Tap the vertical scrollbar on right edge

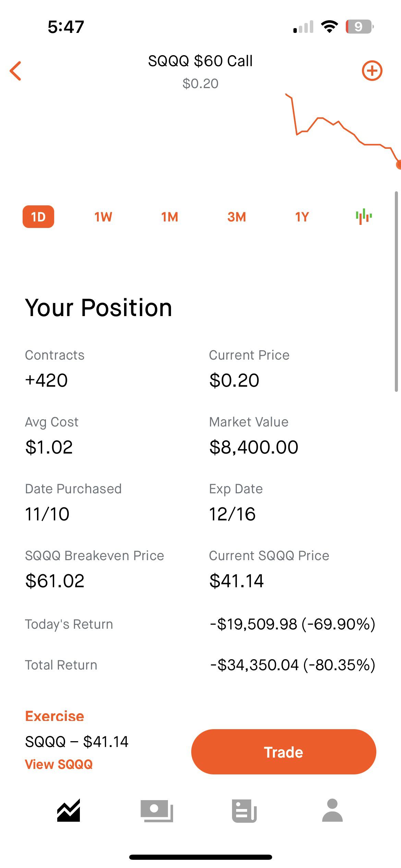(396, 291)
